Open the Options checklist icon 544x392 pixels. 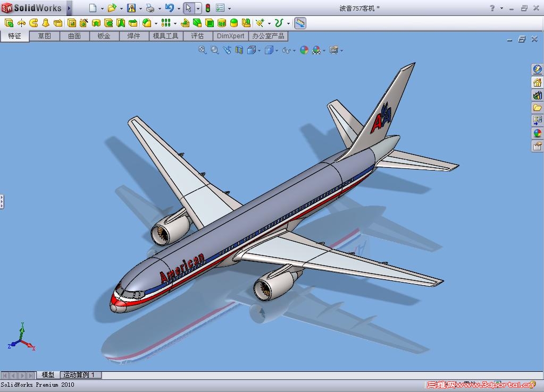coord(220,8)
